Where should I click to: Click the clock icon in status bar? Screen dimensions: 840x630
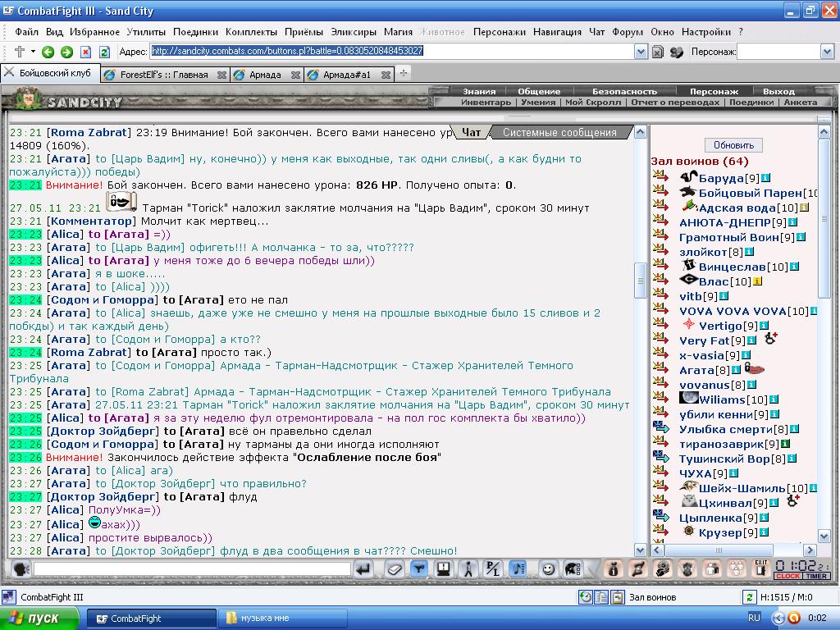[585, 597]
